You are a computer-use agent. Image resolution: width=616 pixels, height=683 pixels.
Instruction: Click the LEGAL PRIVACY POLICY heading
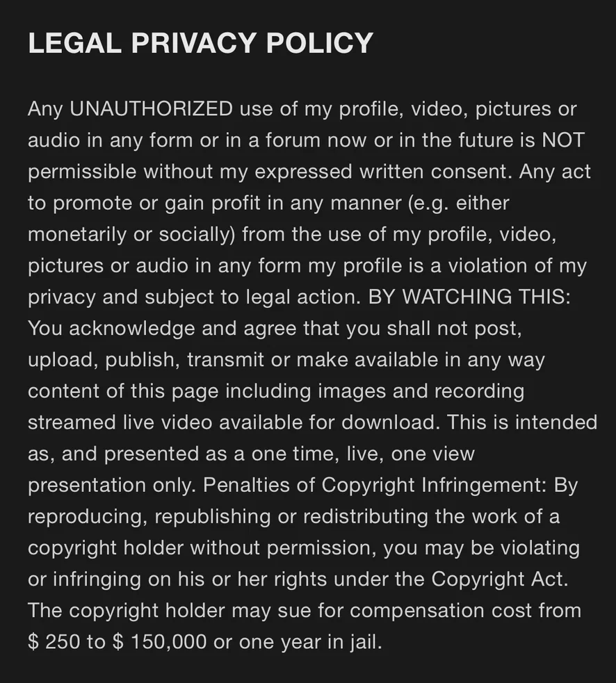click(x=200, y=44)
